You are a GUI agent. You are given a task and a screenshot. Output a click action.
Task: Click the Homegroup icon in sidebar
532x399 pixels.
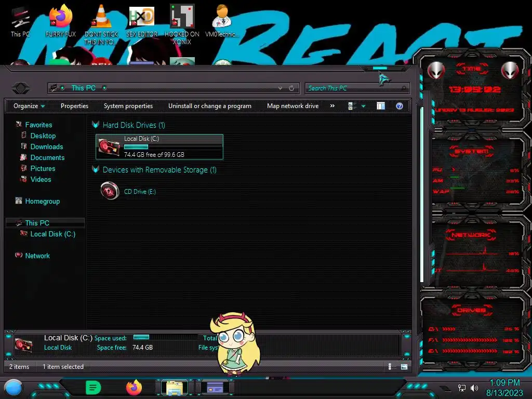(x=19, y=201)
